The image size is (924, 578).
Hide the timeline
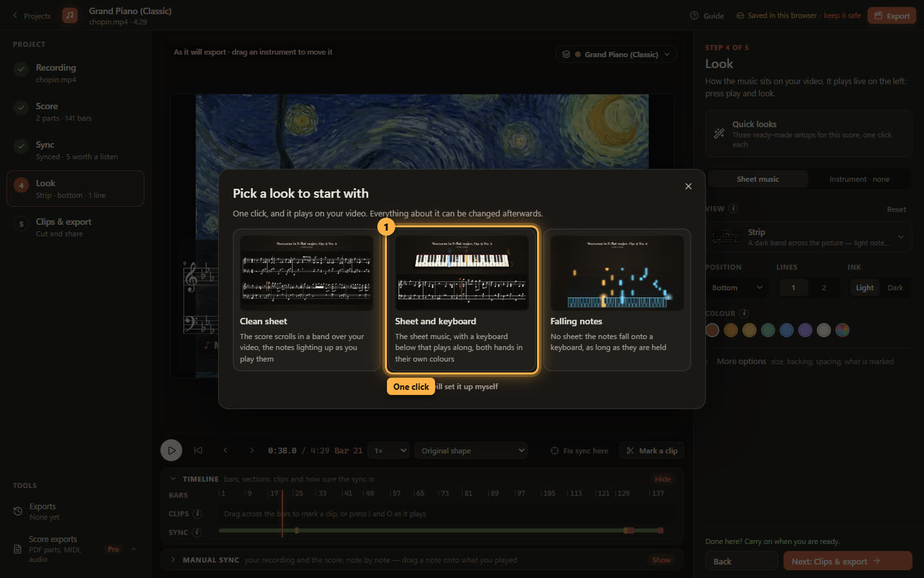(x=663, y=479)
